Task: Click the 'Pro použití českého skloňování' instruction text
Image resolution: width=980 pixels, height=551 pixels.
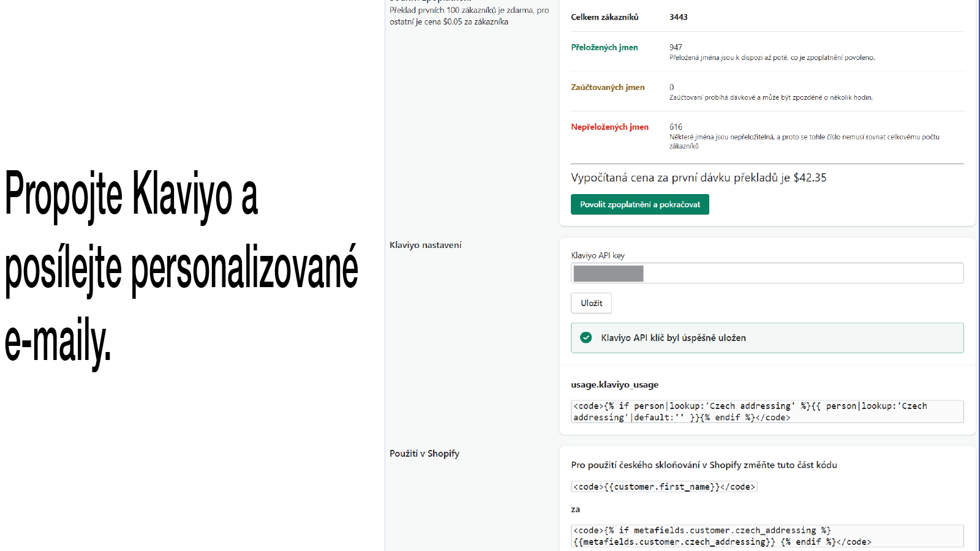Action: click(x=704, y=465)
